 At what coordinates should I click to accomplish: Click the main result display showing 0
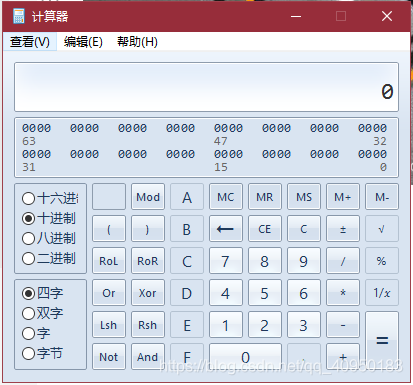206,87
